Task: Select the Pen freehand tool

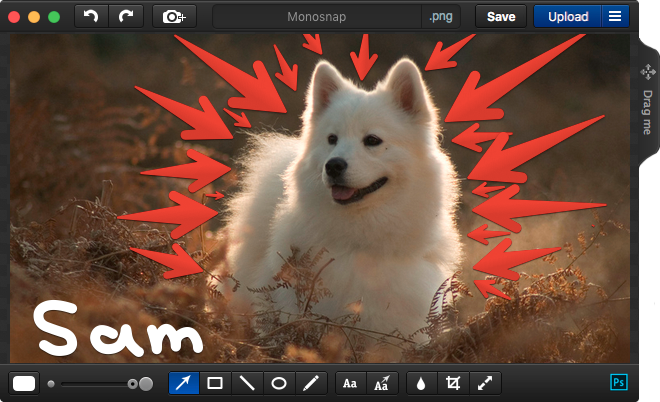Action: point(311,383)
